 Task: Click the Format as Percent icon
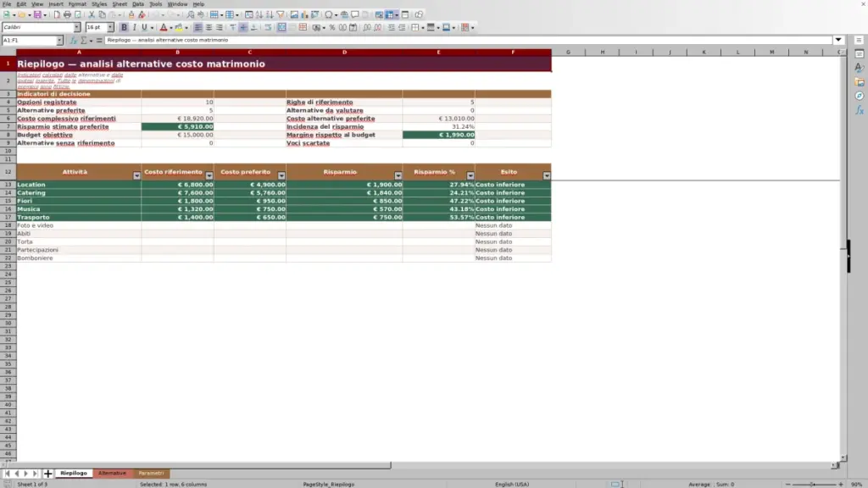[332, 27]
